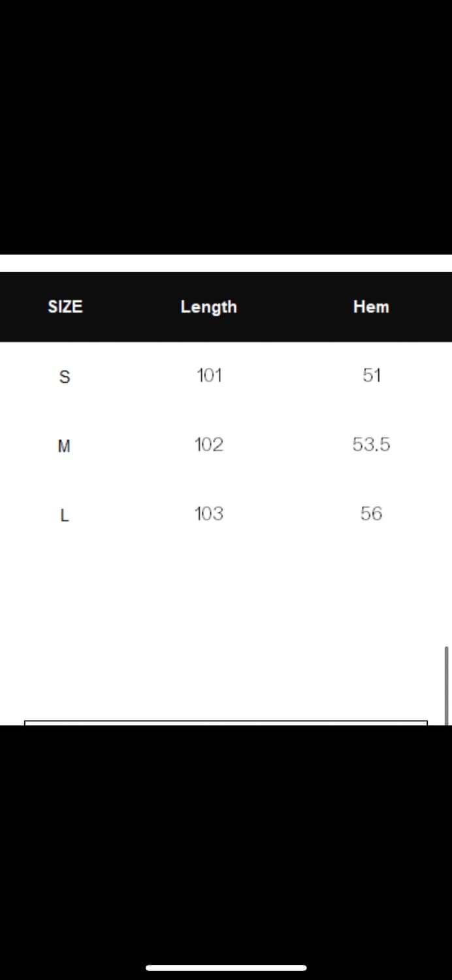Click the Hem column header

tap(371, 306)
